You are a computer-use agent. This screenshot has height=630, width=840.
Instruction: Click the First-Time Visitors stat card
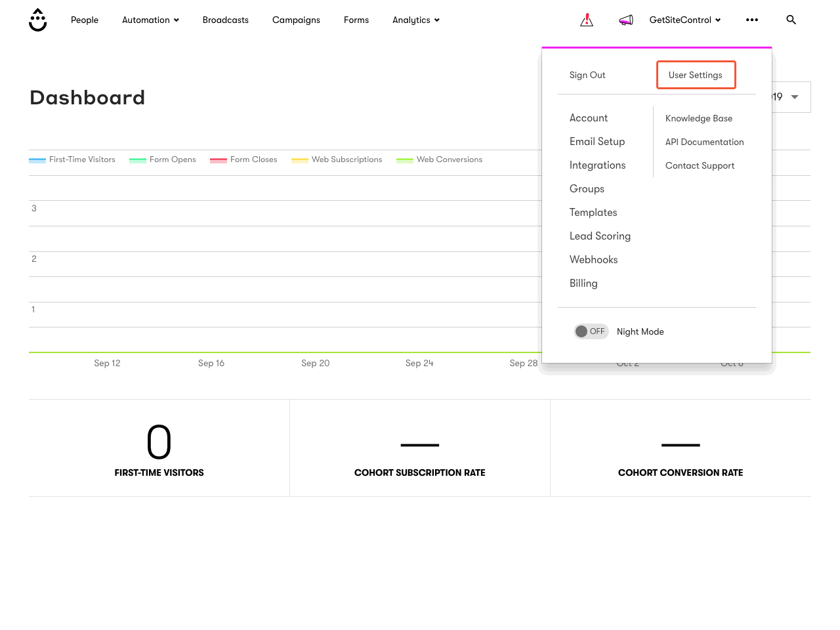[x=159, y=448]
